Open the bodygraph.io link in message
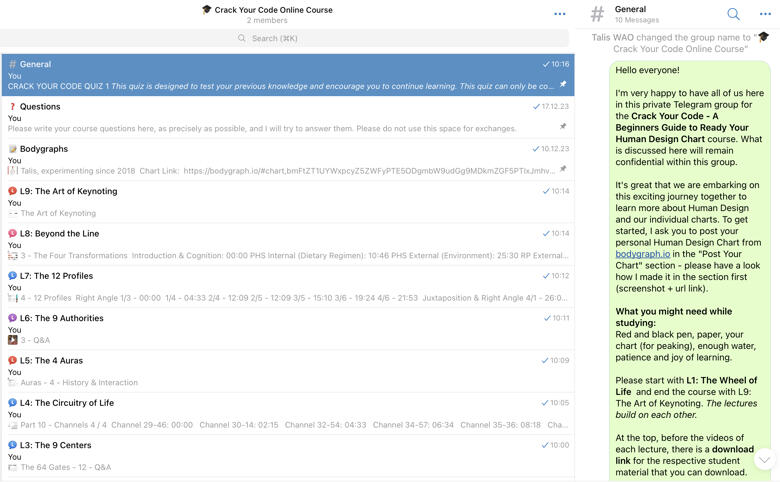Image resolution: width=780 pixels, height=482 pixels. [x=642, y=254]
